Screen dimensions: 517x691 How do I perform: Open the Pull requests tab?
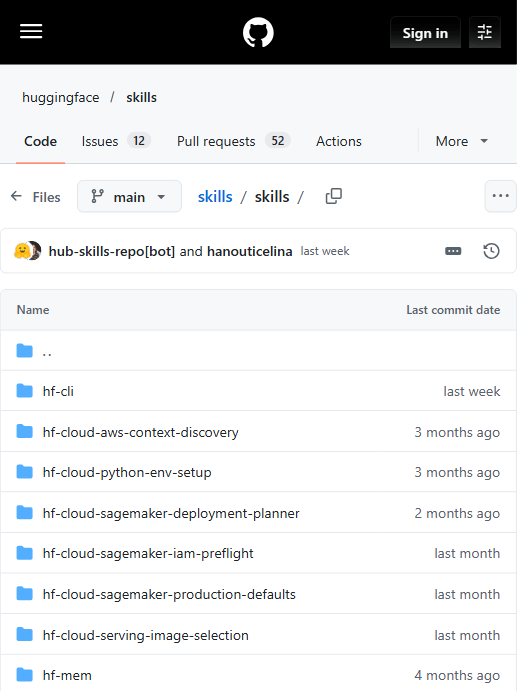(x=234, y=141)
